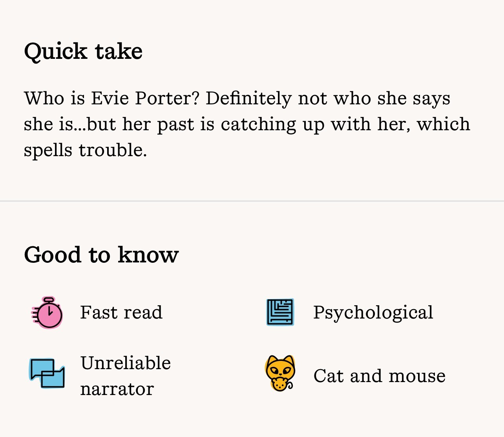Click the word "narrator" under Unreliable

pyautogui.click(x=117, y=389)
